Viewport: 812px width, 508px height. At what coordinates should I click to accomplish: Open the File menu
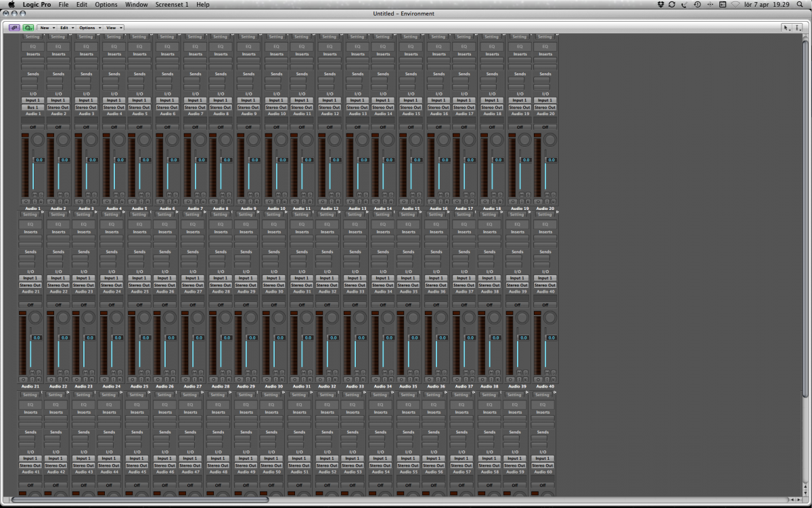point(63,4)
